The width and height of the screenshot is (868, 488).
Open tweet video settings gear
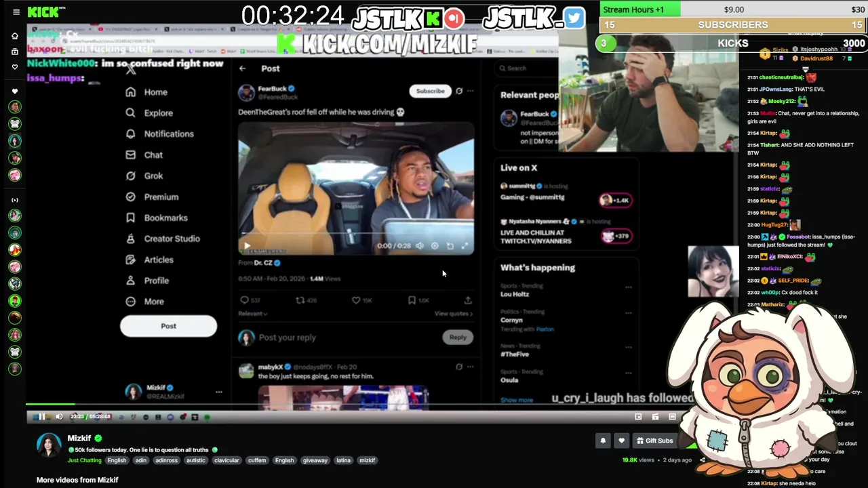coord(435,246)
